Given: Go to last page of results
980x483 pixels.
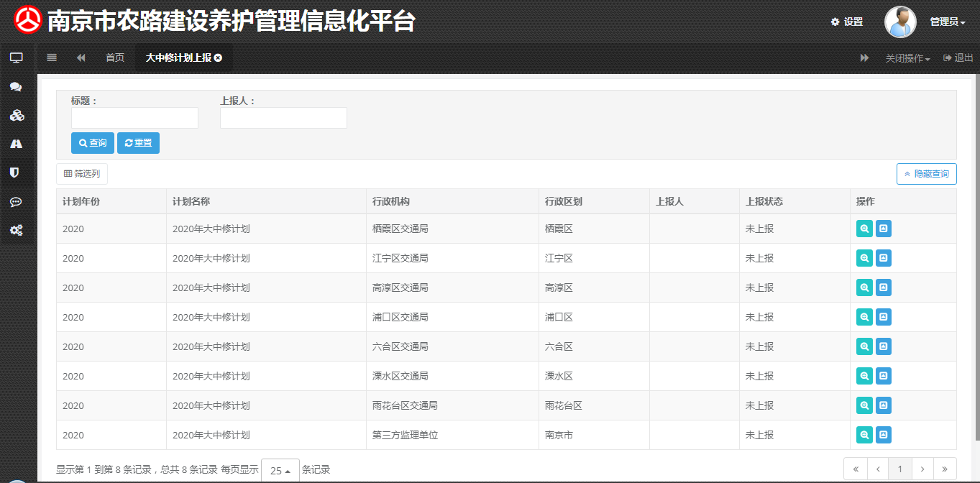Looking at the screenshot, I should [945, 469].
